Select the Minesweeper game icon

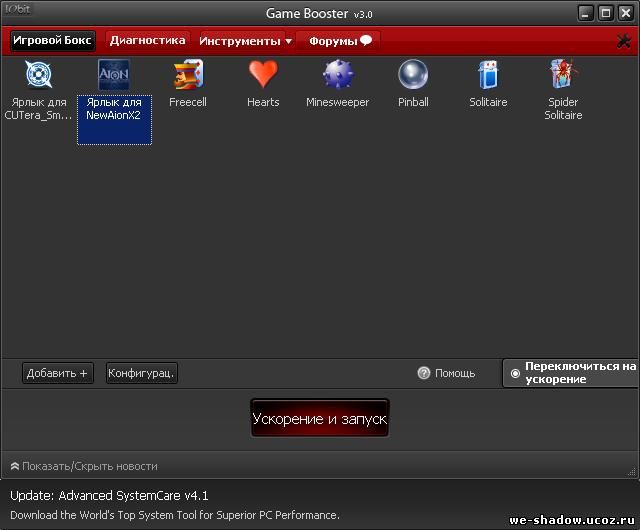pyautogui.click(x=338, y=74)
